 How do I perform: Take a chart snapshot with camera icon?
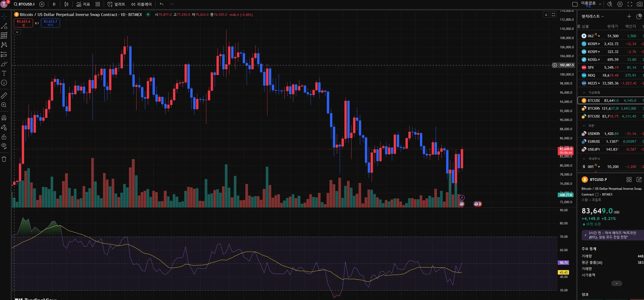(x=640, y=4)
